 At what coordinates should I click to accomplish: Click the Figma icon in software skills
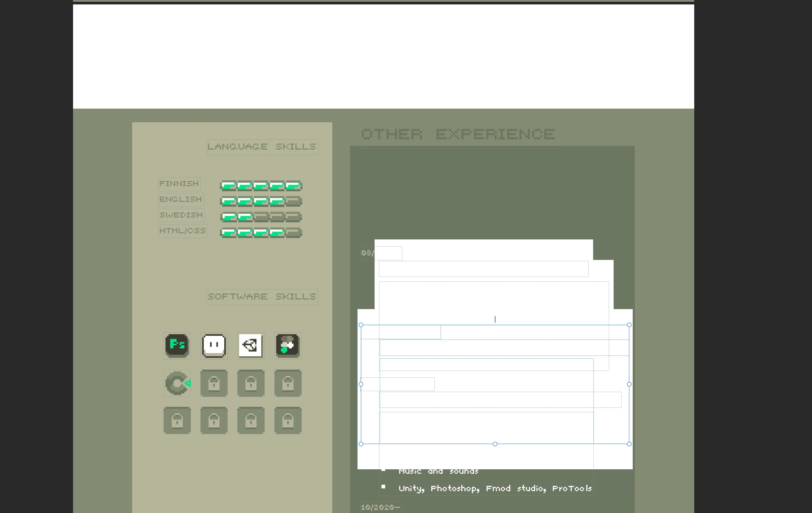click(x=288, y=345)
